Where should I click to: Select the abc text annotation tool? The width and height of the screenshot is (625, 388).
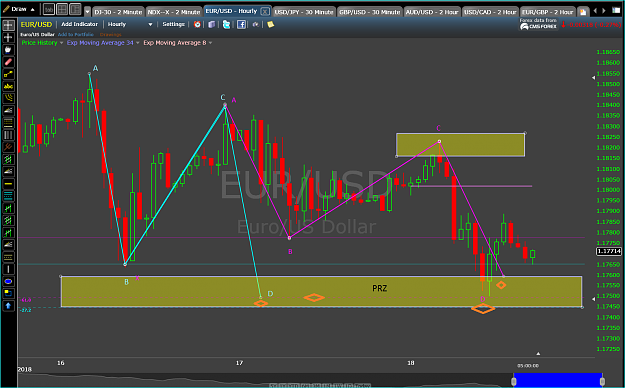pyautogui.click(x=8, y=86)
